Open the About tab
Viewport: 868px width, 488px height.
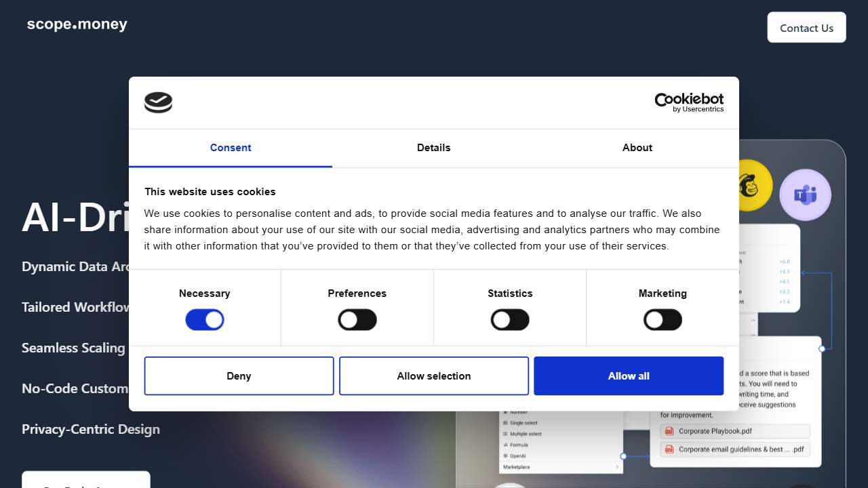click(x=637, y=148)
